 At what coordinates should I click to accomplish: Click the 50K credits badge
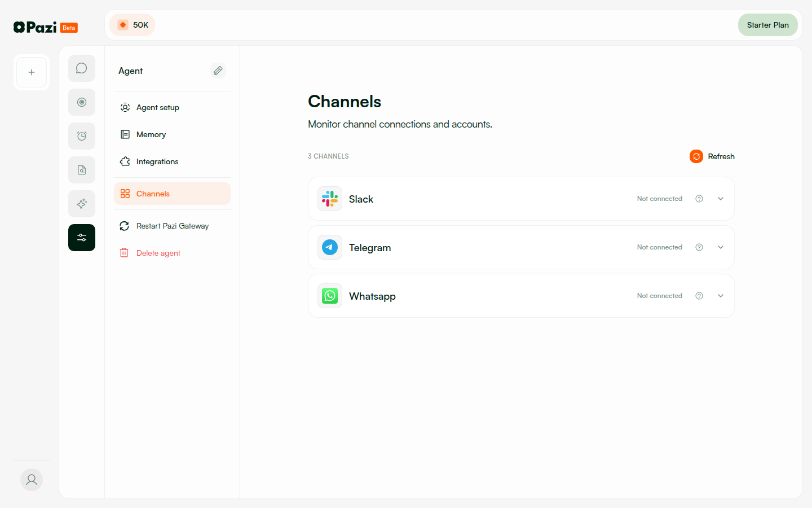coord(132,24)
